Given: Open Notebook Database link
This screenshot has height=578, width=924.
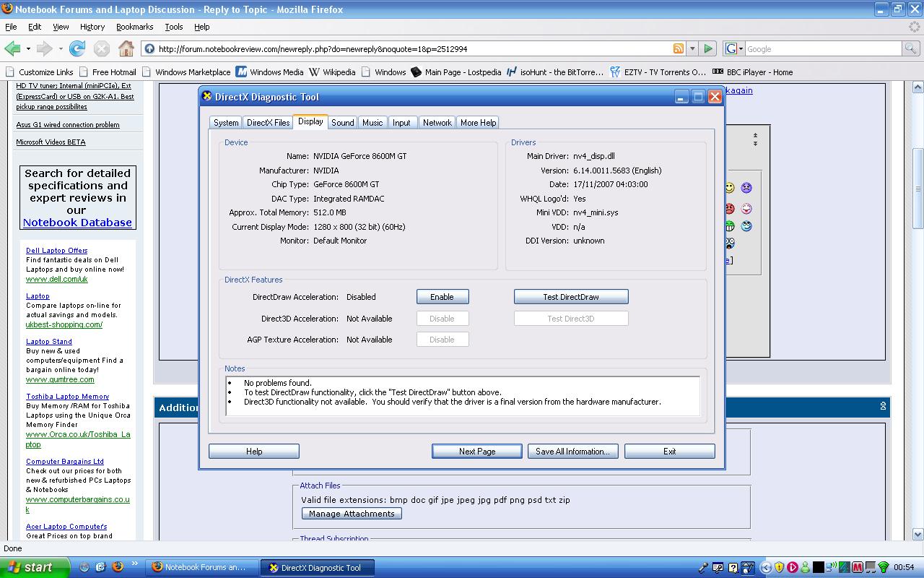Looking at the screenshot, I should click(x=77, y=223).
